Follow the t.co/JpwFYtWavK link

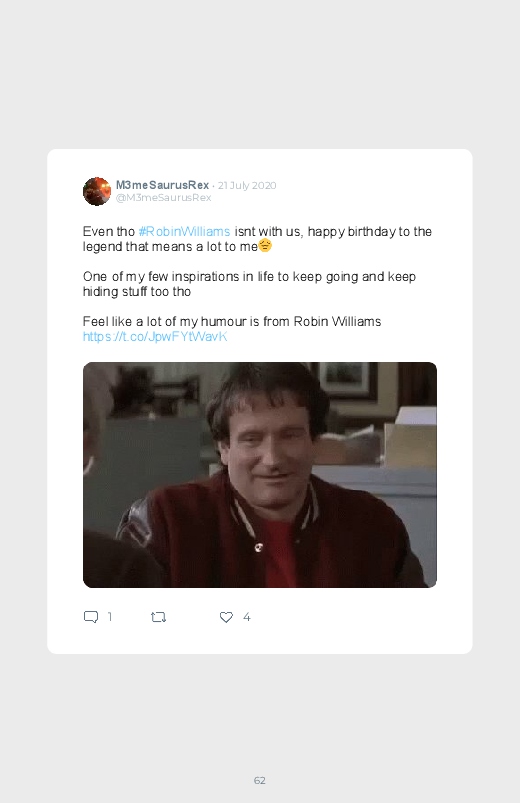point(155,336)
